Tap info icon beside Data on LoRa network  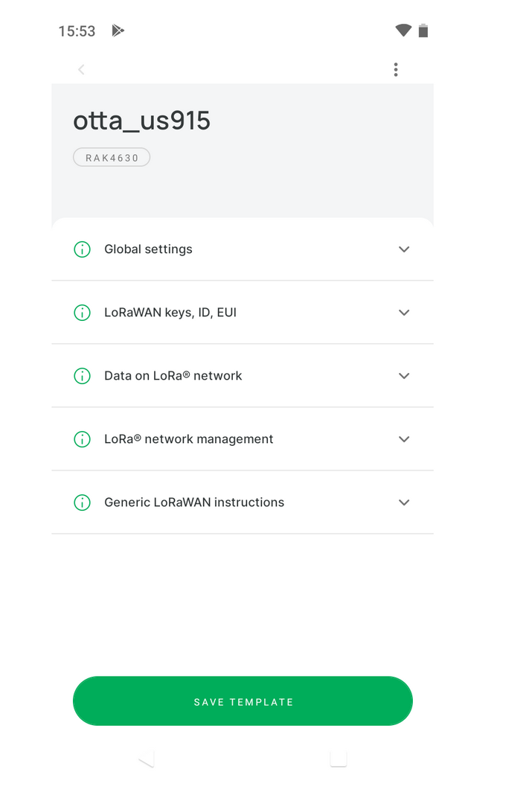82,376
